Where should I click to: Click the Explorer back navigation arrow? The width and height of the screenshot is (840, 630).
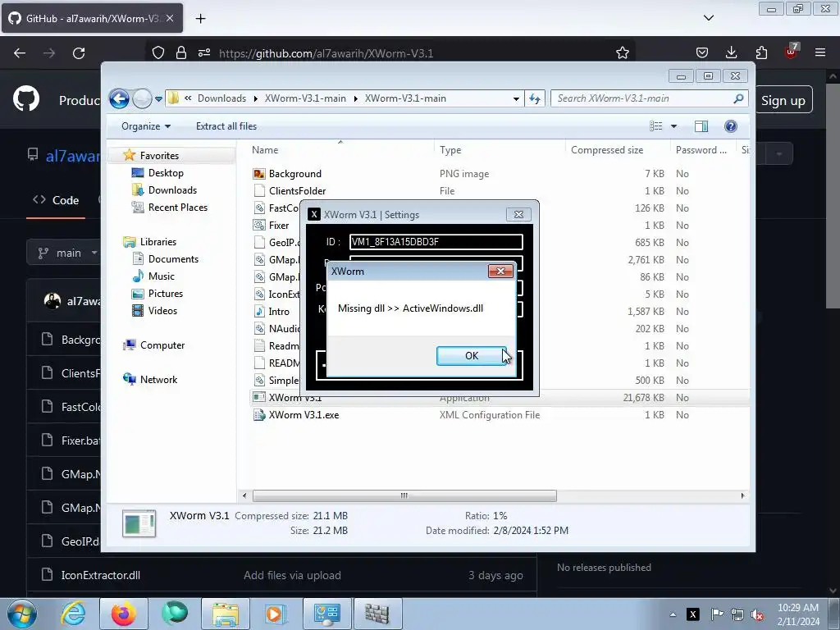(x=119, y=98)
